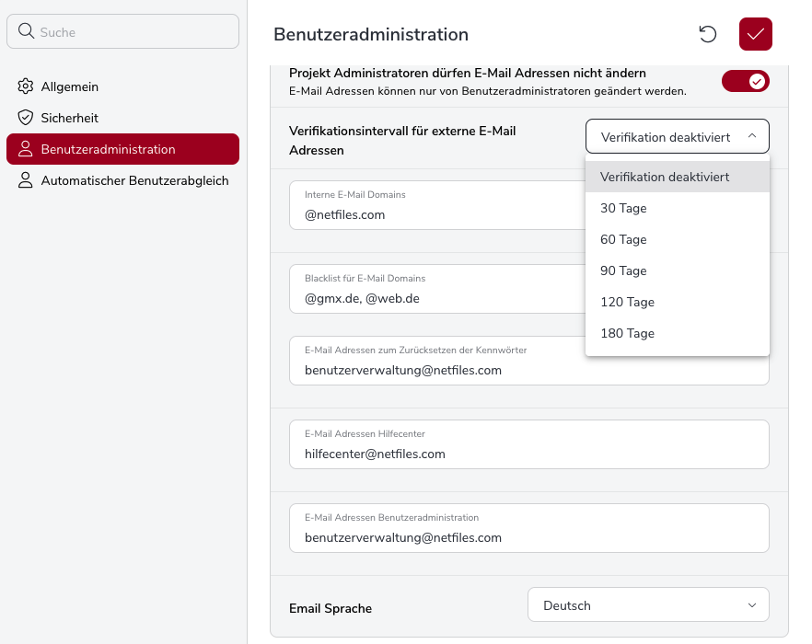Click the search magnifier icon
The width and height of the screenshot is (812, 644).
26,32
